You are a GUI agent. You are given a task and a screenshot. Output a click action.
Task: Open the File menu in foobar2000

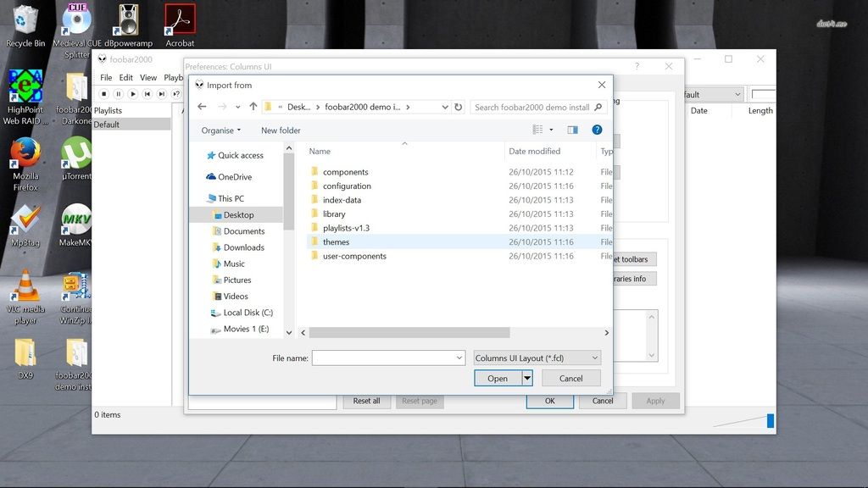coord(106,77)
